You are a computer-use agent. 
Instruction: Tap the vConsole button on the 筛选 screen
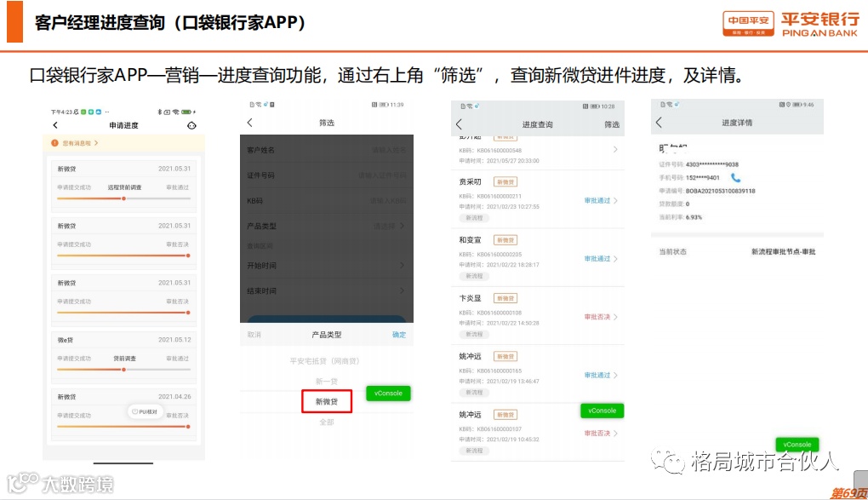(388, 394)
